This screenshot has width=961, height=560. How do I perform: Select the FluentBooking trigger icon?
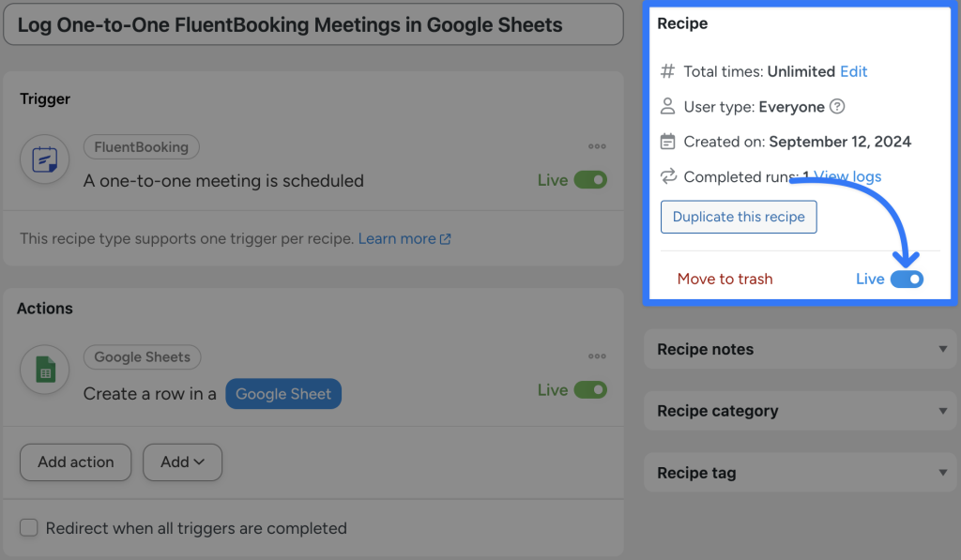click(x=44, y=159)
